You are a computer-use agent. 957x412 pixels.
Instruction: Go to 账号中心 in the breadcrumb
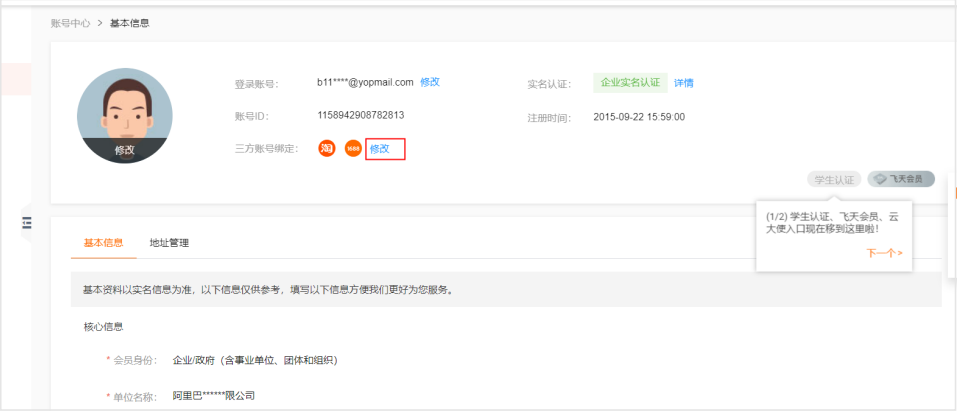pyautogui.click(x=70, y=22)
